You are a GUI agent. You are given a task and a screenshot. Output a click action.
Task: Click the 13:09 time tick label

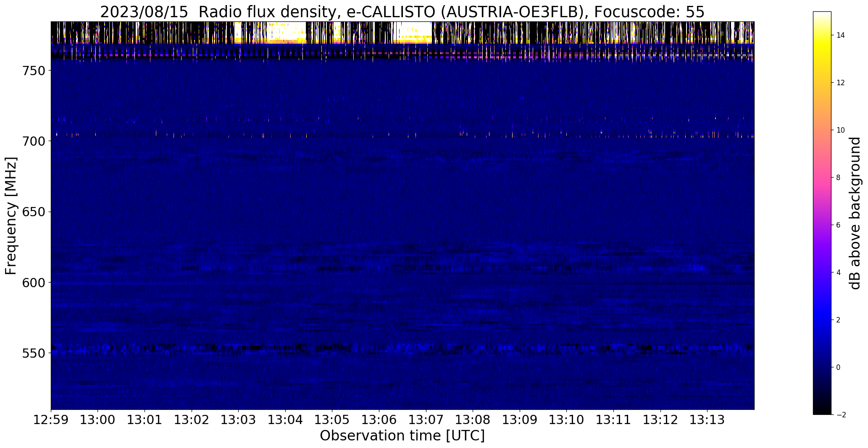click(520, 420)
